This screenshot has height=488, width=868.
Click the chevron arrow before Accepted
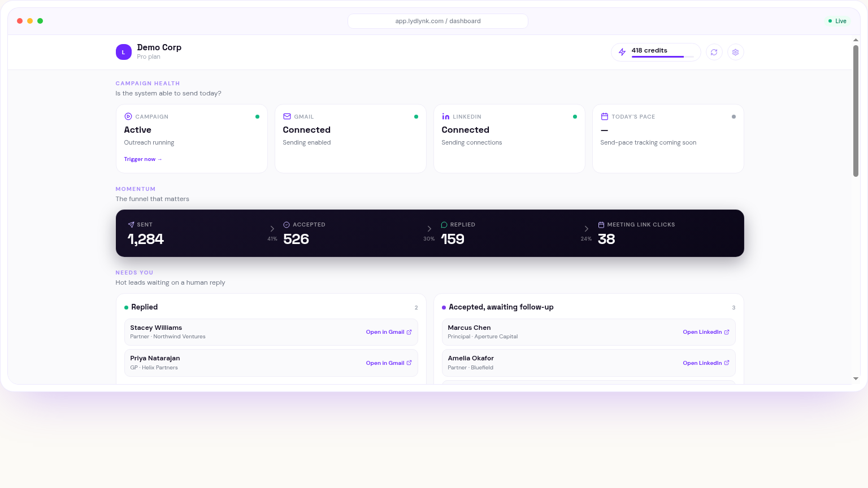pyautogui.click(x=272, y=229)
